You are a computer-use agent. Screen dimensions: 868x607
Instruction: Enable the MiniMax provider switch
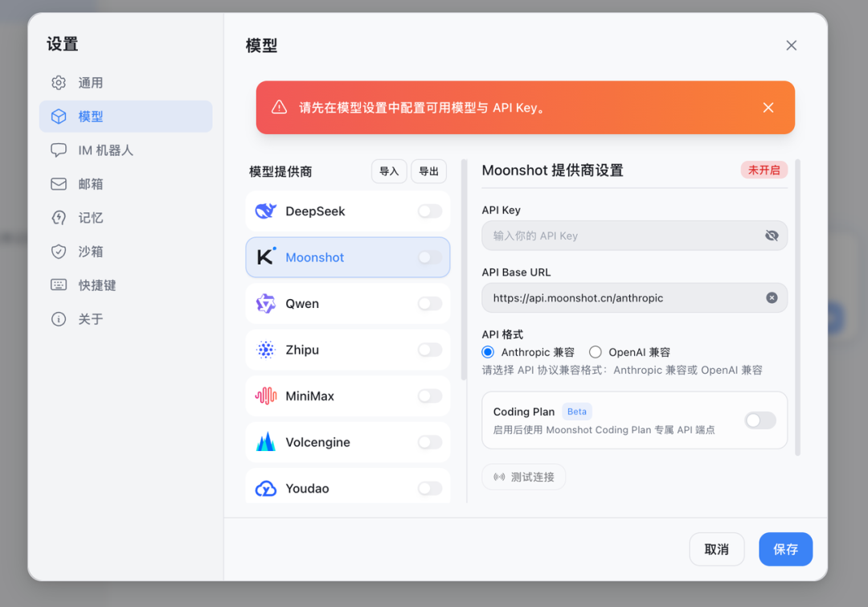(430, 396)
